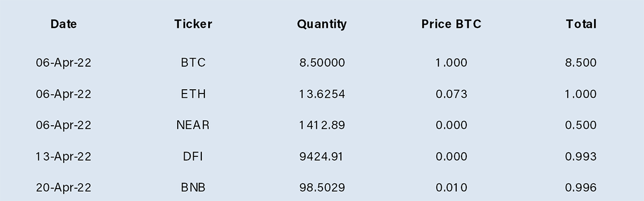
Task: Select the ETH ticker cell
Action: coord(193,94)
